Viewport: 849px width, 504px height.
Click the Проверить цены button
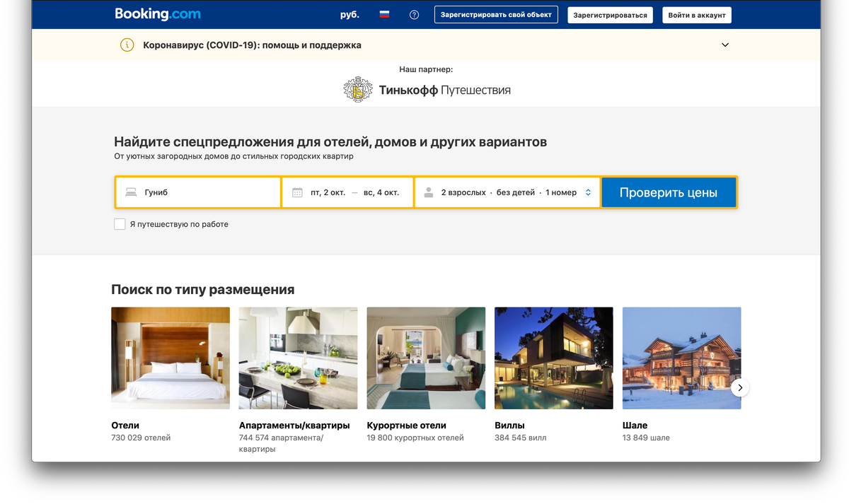pyautogui.click(x=669, y=192)
